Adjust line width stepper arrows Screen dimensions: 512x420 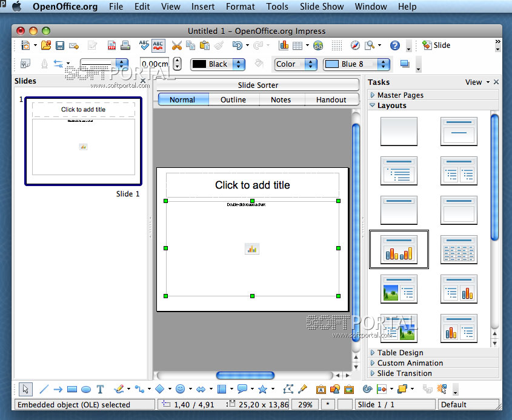tap(177, 64)
